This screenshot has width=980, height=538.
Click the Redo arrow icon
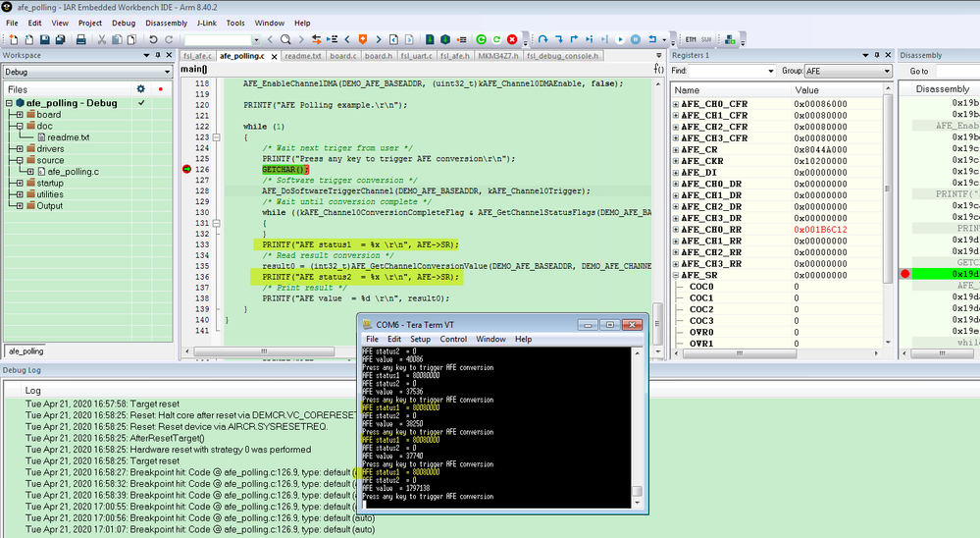pos(169,39)
